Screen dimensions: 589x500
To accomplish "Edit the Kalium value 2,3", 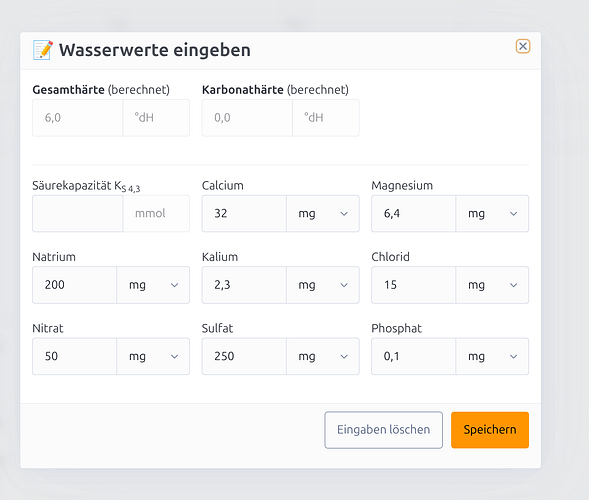I will tap(244, 285).
